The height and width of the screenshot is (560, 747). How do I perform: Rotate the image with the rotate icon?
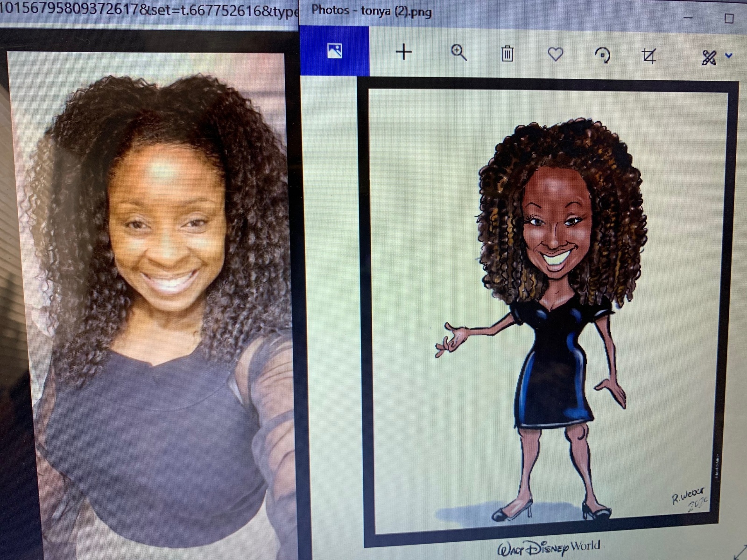(x=602, y=56)
